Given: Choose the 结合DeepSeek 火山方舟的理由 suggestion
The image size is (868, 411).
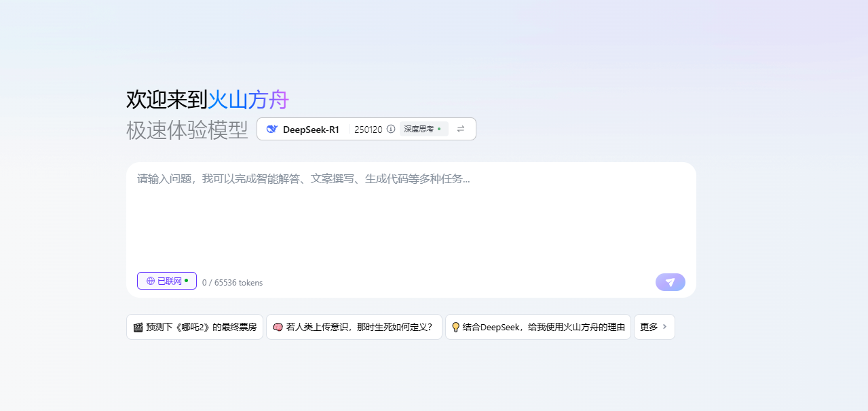Looking at the screenshot, I should 538,327.
